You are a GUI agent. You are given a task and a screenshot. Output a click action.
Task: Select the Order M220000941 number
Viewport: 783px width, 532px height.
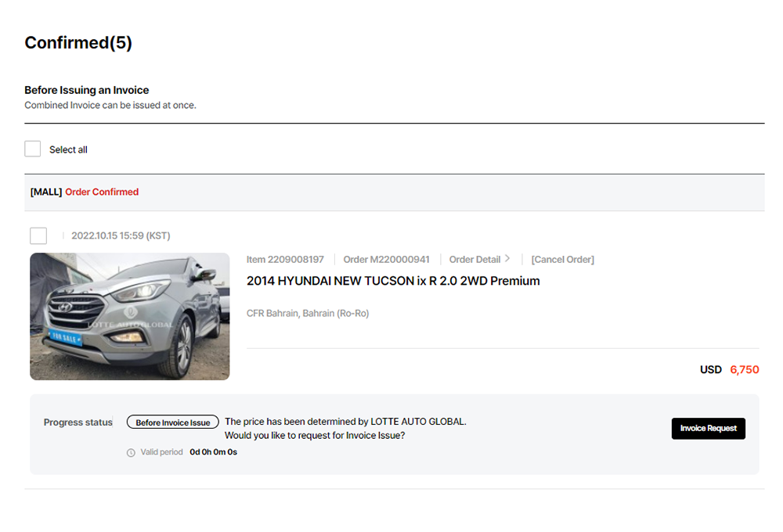point(386,260)
